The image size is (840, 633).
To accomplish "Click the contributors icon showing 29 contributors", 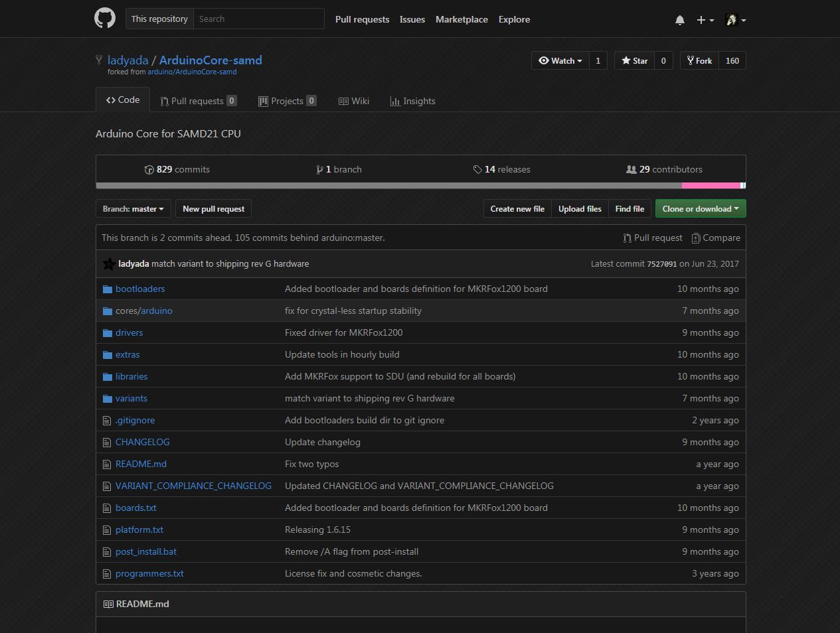I will tap(631, 169).
